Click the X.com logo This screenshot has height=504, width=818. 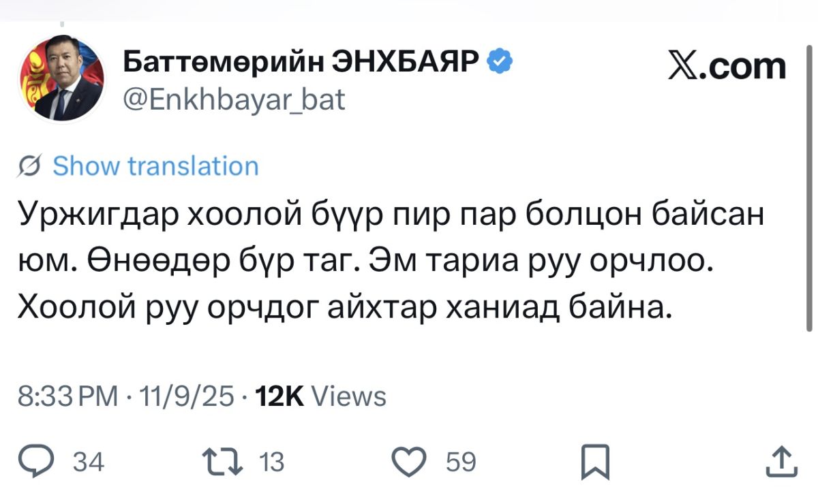click(x=725, y=67)
